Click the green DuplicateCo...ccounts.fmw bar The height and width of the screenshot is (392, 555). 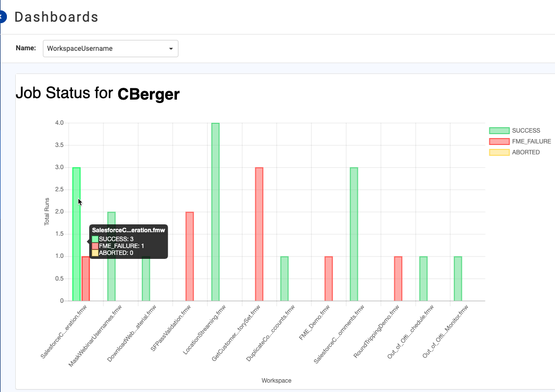[284, 279]
